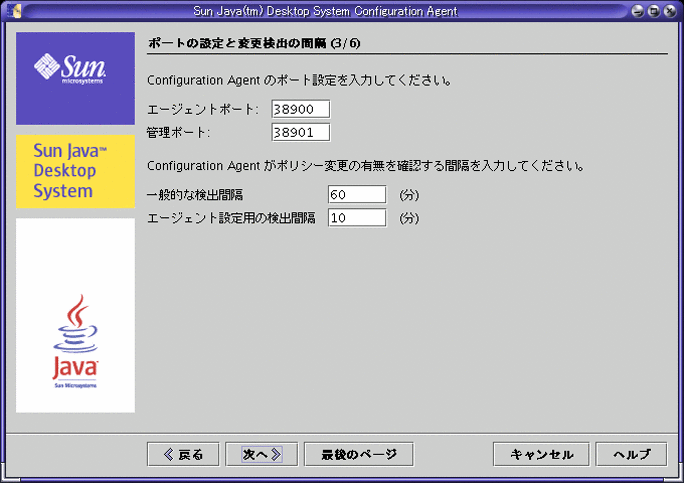The image size is (684, 483).
Task: Click the heading ポートの設定と変更検出の間隔 (3/6)
Action: tap(254, 43)
